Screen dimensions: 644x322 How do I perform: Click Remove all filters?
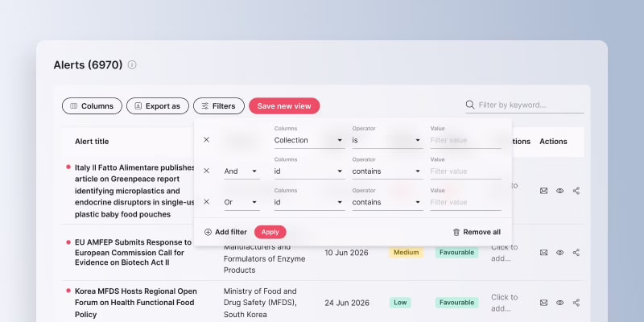pos(477,232)
